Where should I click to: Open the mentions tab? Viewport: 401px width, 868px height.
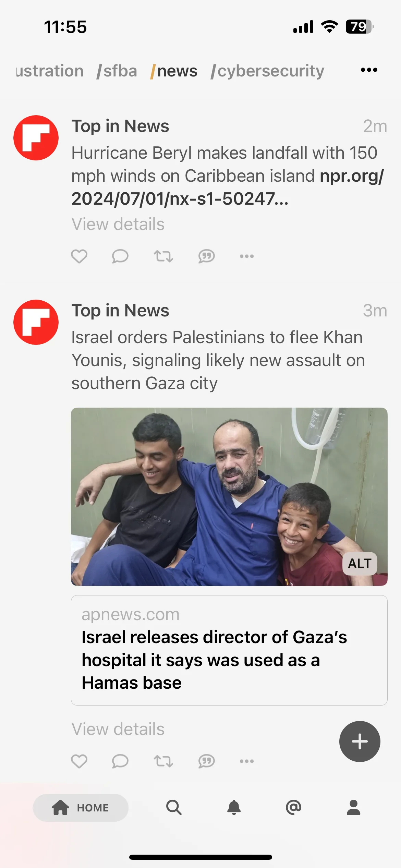[293, 807]
